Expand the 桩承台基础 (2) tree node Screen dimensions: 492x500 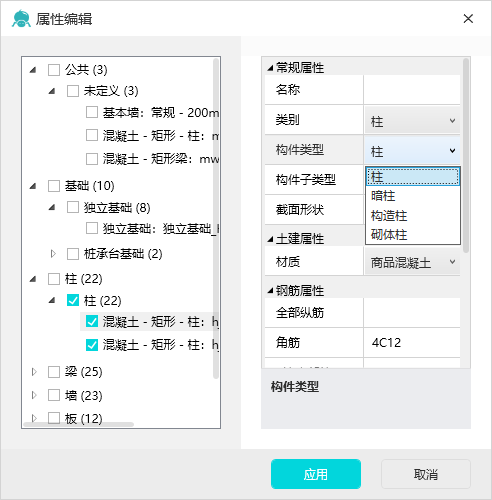53,254
